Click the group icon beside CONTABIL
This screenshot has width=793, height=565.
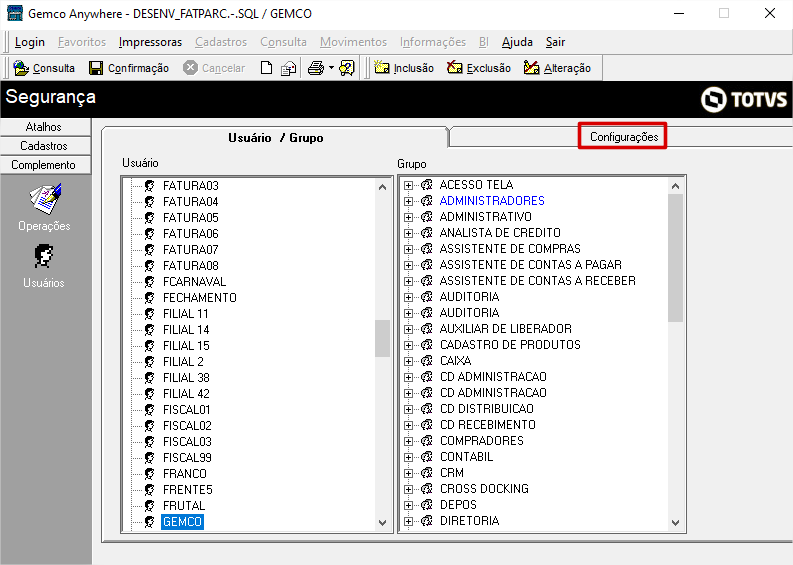[427, 457]
